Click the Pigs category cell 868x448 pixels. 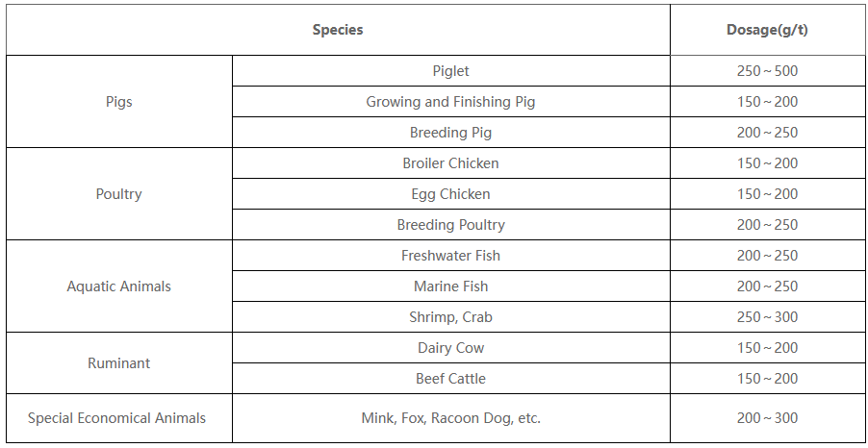coord(119,102)
